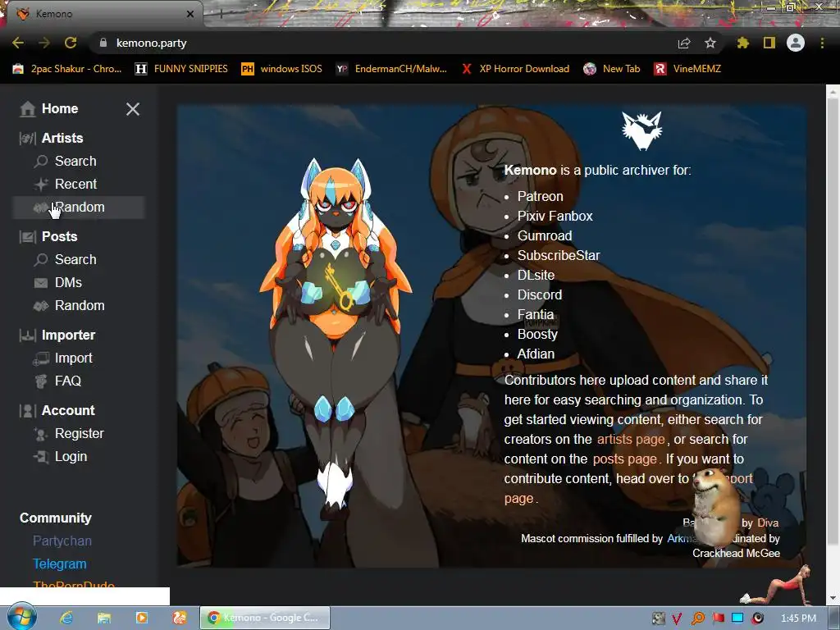Open Posts Search in the sidebar

coord(75,260)
